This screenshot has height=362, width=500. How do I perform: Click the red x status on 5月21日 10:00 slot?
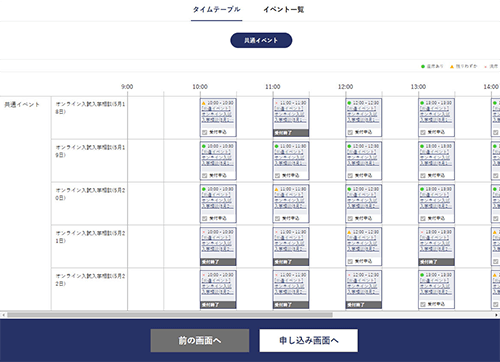(x=204, y=232)
